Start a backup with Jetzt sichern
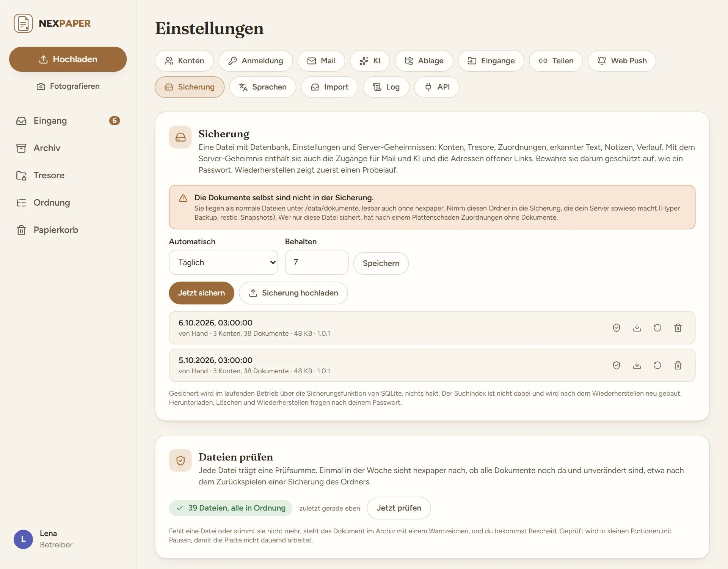 (201, 293)
